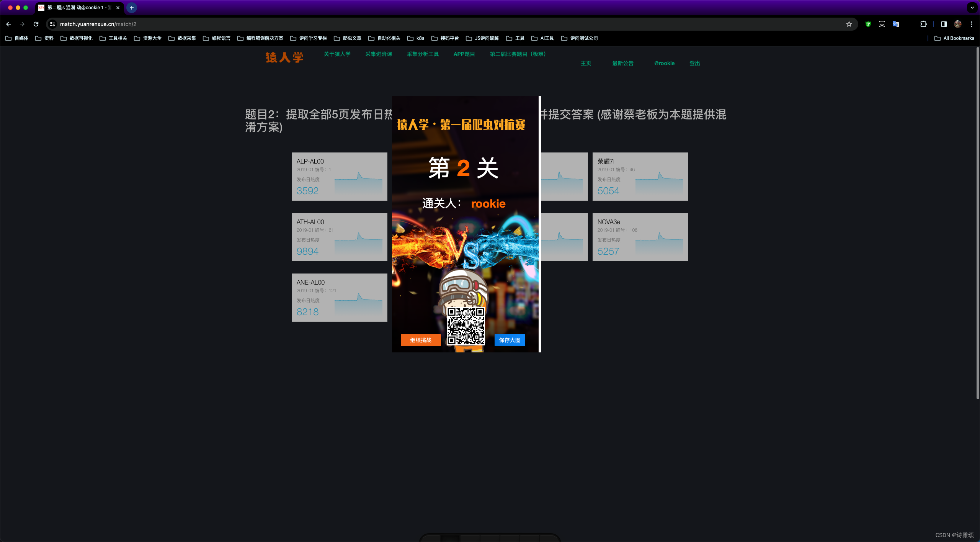The height and width of the screenshot is (542, 980).
Task: Switch to the 第二题js混淆 browser tab
Action: [x=77, y=8]
